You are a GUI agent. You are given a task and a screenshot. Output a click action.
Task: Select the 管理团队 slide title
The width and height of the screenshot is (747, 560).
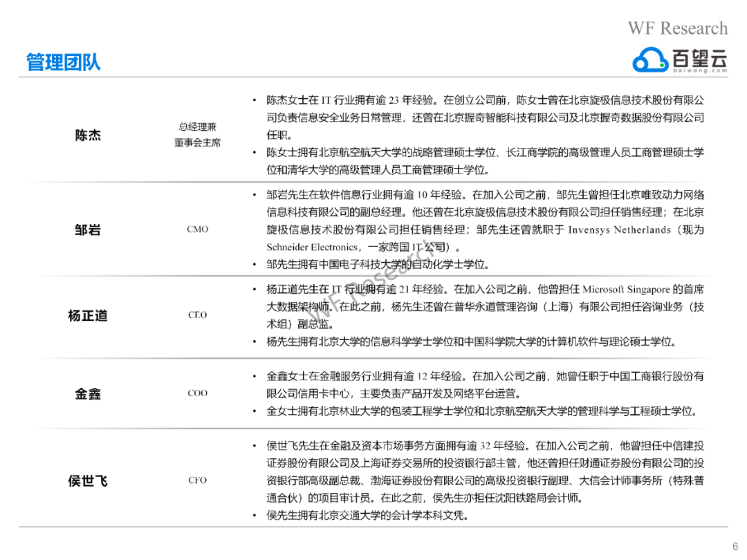63,62
